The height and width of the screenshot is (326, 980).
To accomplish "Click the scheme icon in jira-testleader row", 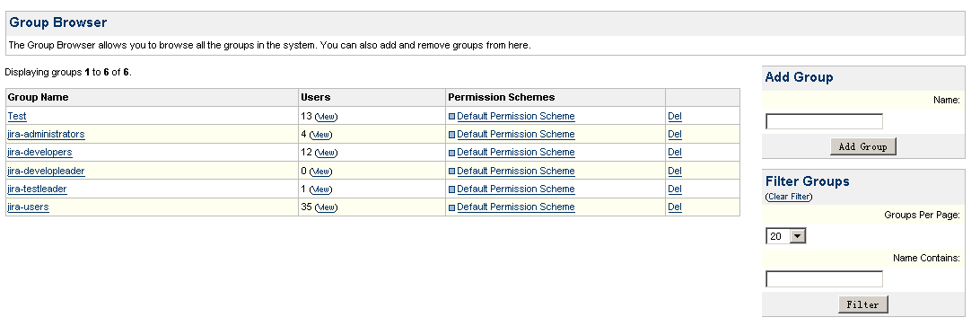I will tap(452, 189).
